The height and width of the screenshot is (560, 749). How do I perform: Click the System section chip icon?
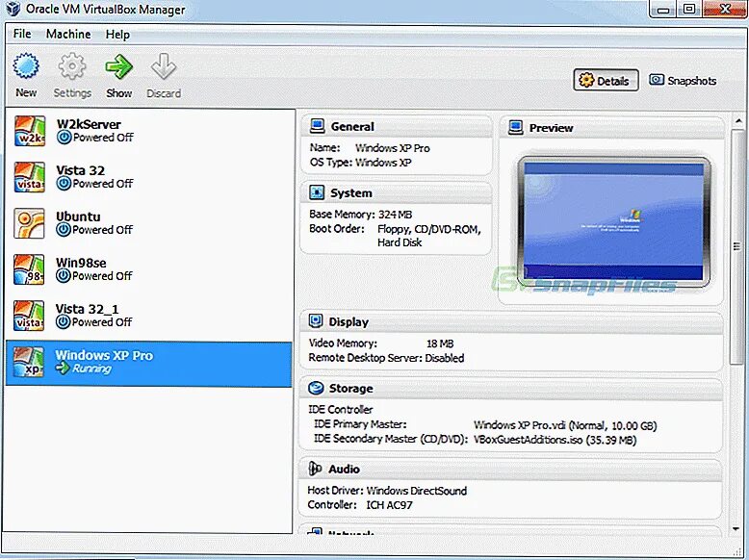click(317, 192)
